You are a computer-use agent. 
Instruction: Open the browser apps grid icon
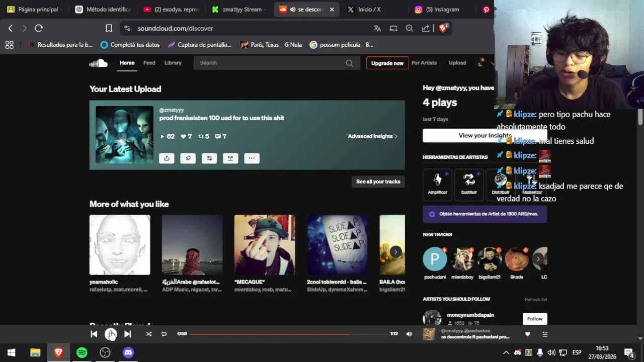pos(9,45)
